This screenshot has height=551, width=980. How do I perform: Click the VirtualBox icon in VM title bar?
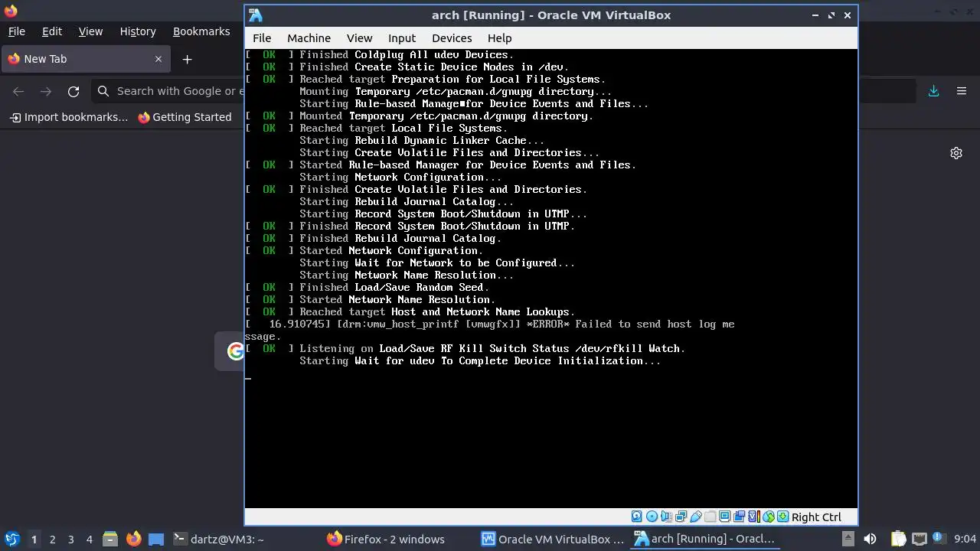(x=256, y=15)
